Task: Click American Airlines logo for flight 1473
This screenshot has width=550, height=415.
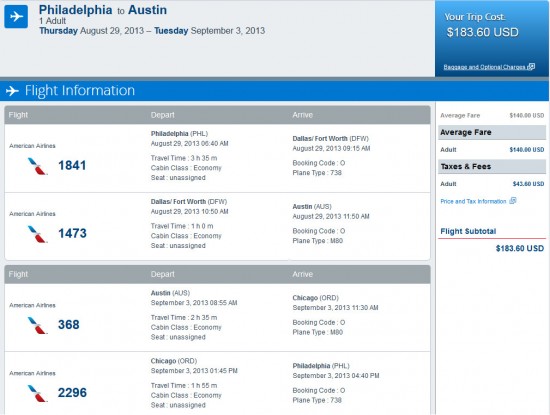Action: click(38, 234)
